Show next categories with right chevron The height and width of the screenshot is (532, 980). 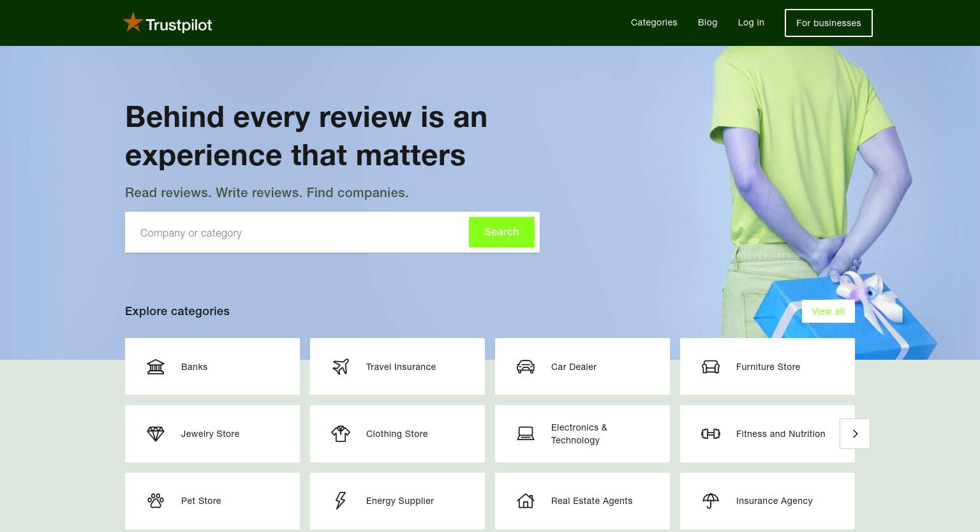click(855, 434)
